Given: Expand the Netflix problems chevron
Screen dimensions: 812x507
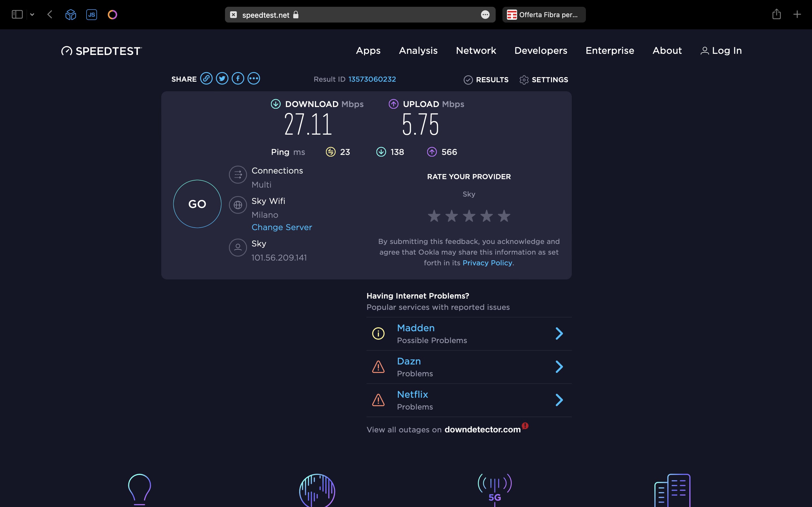Looking at the screenshot, I should (559, 400).
